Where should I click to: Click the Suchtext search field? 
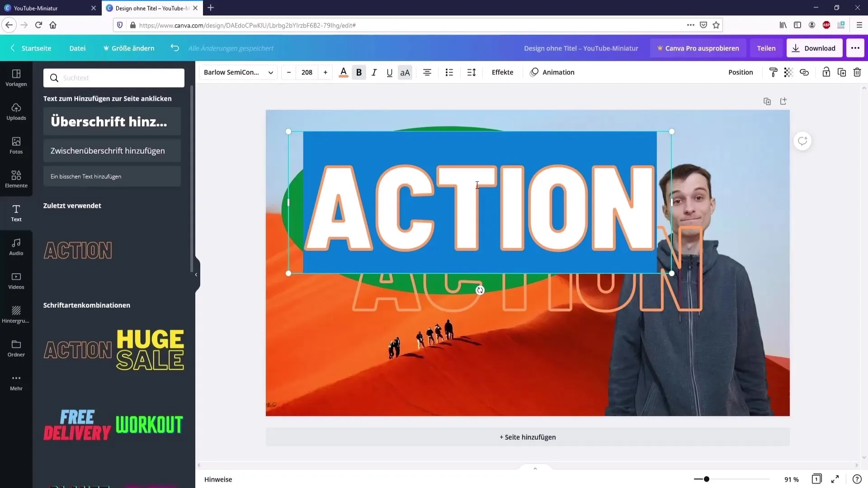114,78
